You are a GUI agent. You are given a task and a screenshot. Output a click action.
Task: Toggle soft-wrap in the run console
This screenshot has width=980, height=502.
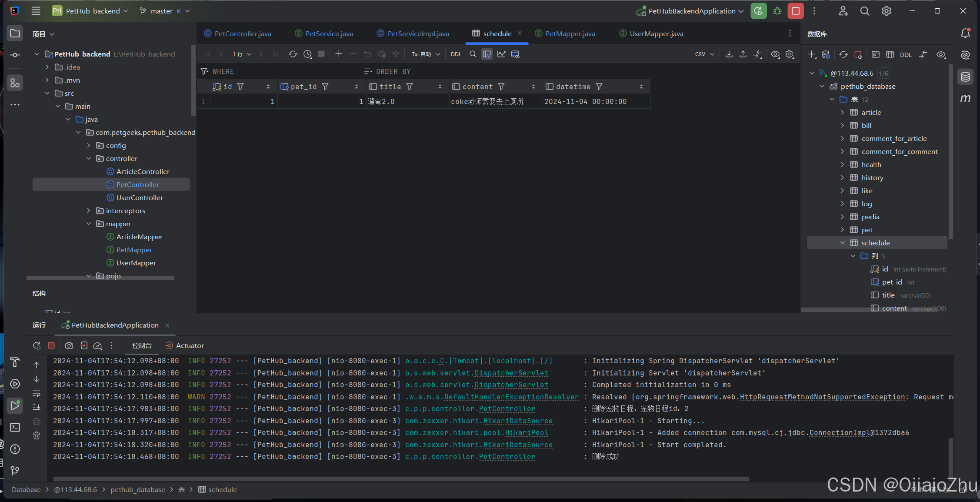pos(37,393)
